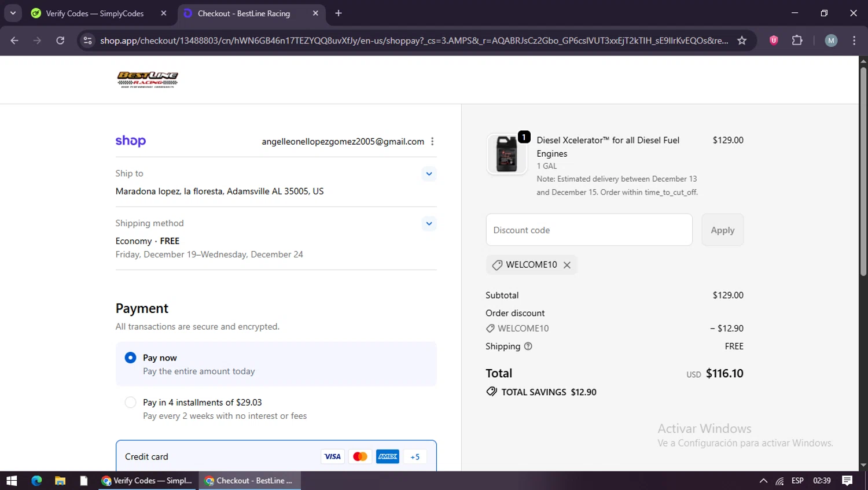Close the Checkout BestLine Racing tab
Screen dimensions: 868x490
click(x=315, y=13)
